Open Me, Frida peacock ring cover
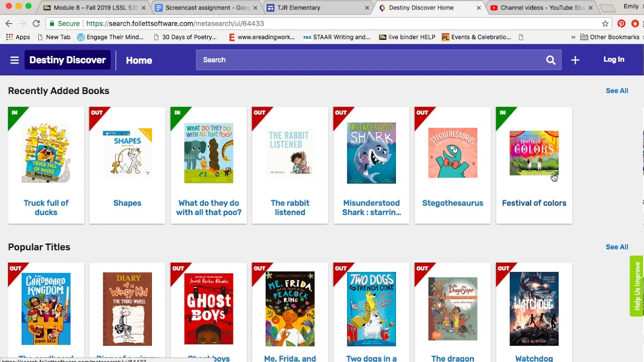 click(x=290, y=309)
